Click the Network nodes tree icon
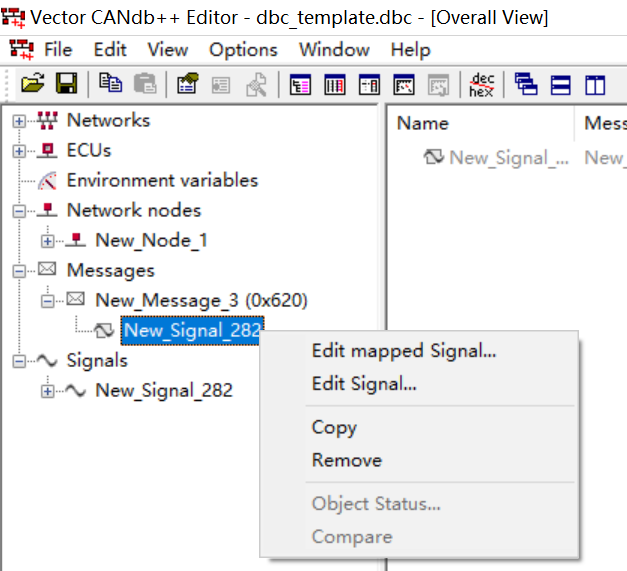Screen dimensions: 627x571 point(48,210)
